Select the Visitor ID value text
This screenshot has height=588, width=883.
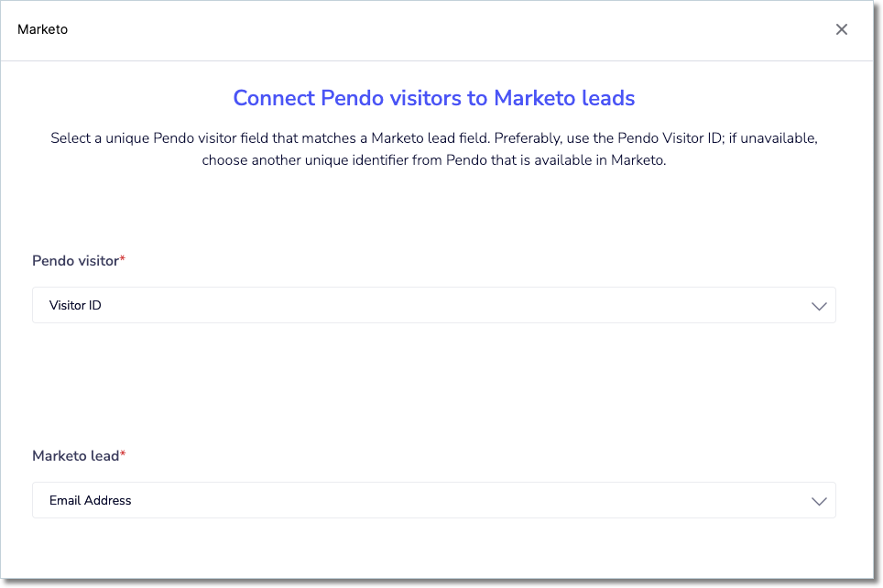(x=75, y=305)
